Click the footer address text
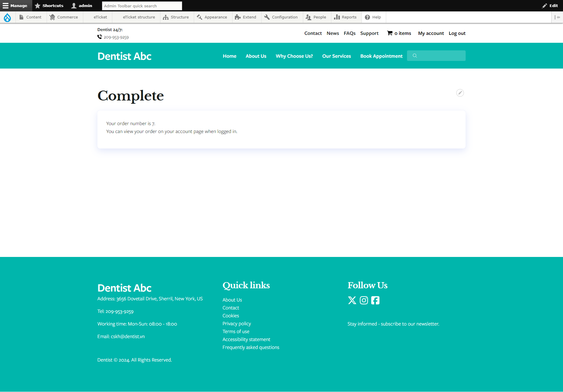 point(150,299)
